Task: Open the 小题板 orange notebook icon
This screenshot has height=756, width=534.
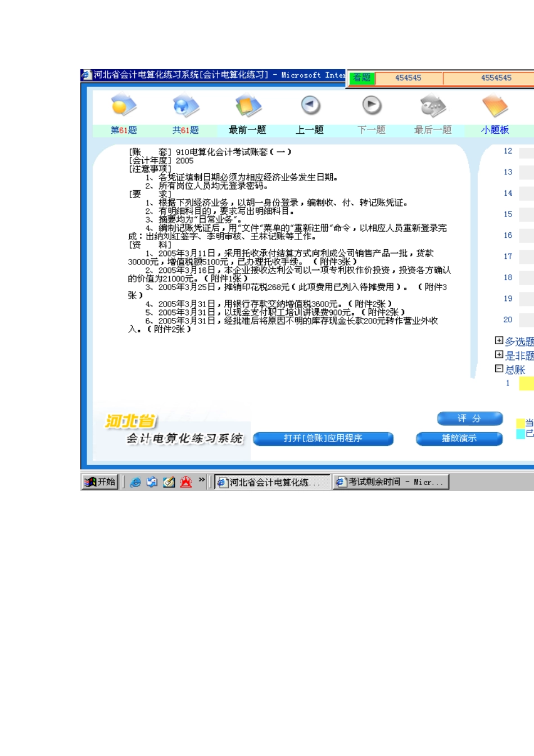Action: (495, 106)
